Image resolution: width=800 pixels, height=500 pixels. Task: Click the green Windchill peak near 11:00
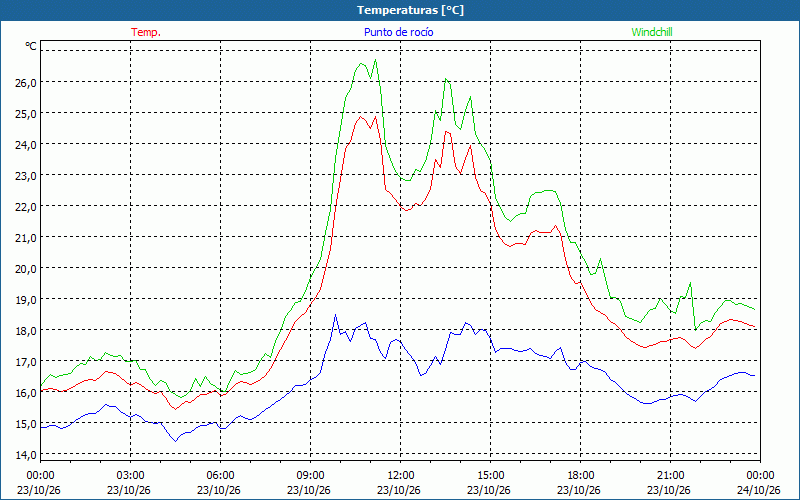376,60
